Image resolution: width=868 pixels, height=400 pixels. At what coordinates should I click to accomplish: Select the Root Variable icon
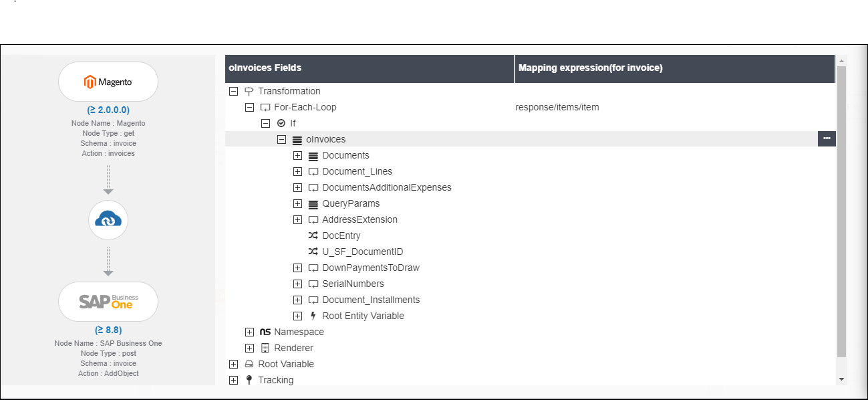[249, 364]
